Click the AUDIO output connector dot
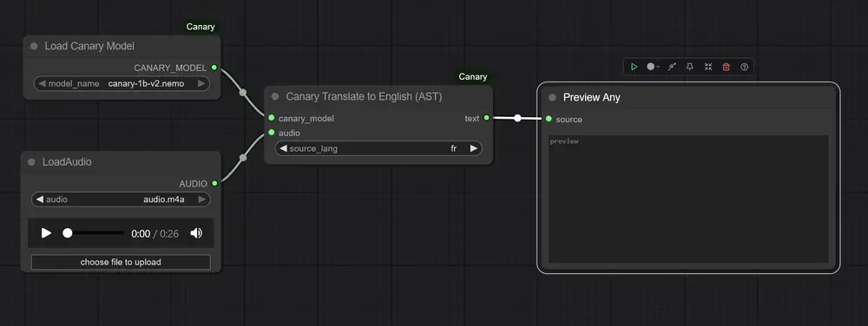Viewport: 868px width, 326px height. click(214, 184)
